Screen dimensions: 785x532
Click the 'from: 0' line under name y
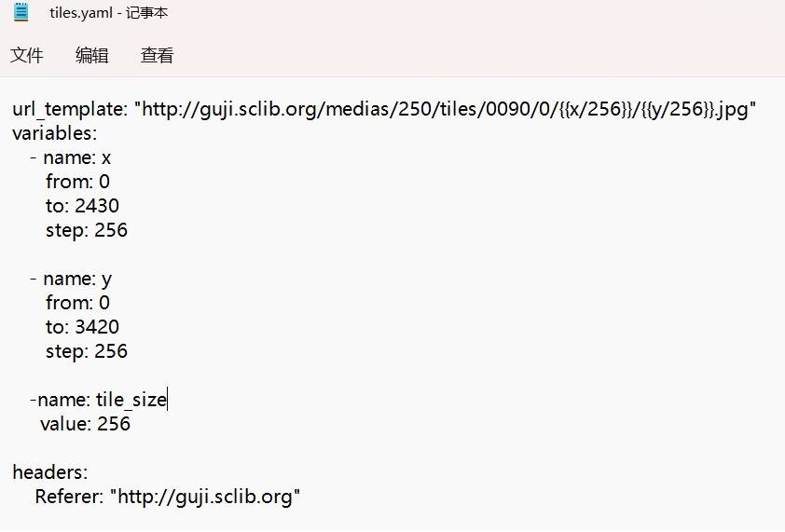pos(77,303)
